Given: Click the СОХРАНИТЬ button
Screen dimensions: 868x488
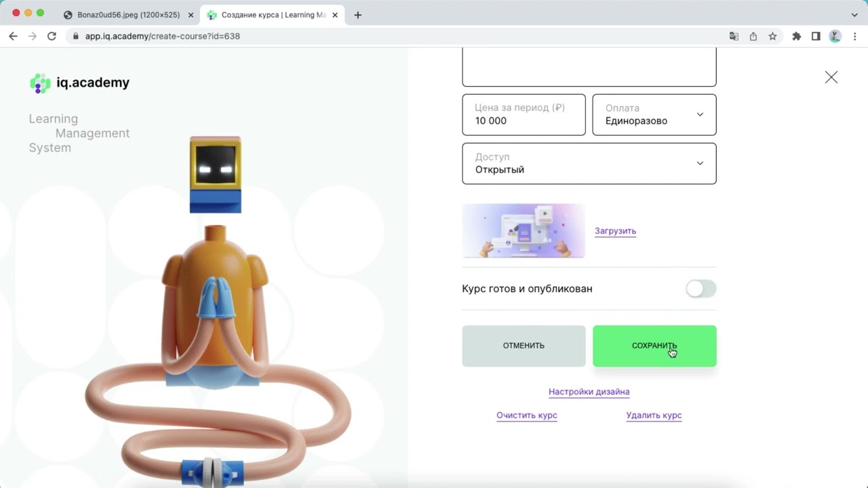Looking at the screenshot, I should (654, 346).
